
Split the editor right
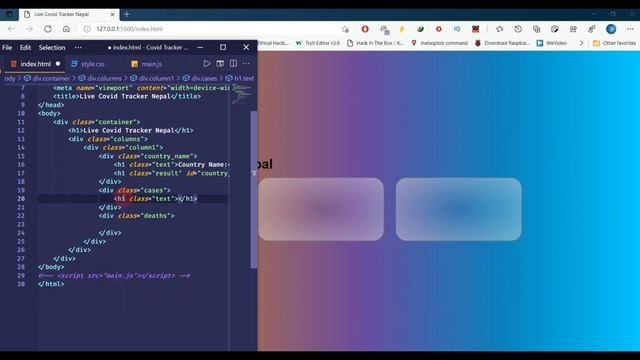(233, 64)
